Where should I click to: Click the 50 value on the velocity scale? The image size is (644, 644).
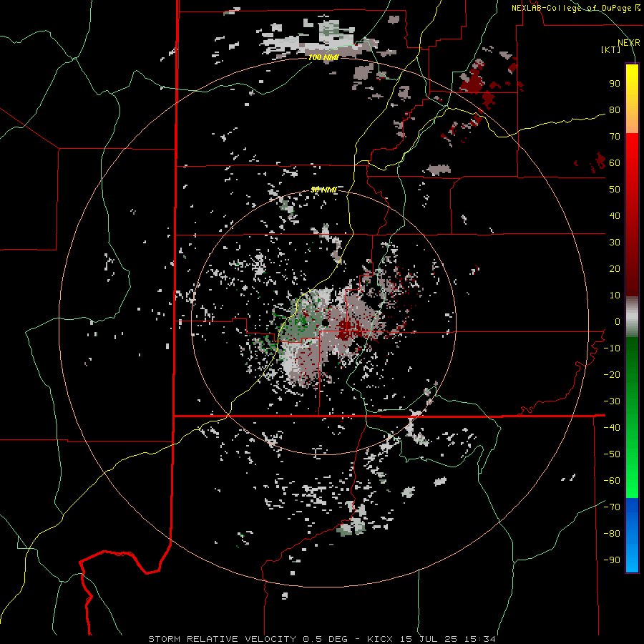tap(615, 190)
